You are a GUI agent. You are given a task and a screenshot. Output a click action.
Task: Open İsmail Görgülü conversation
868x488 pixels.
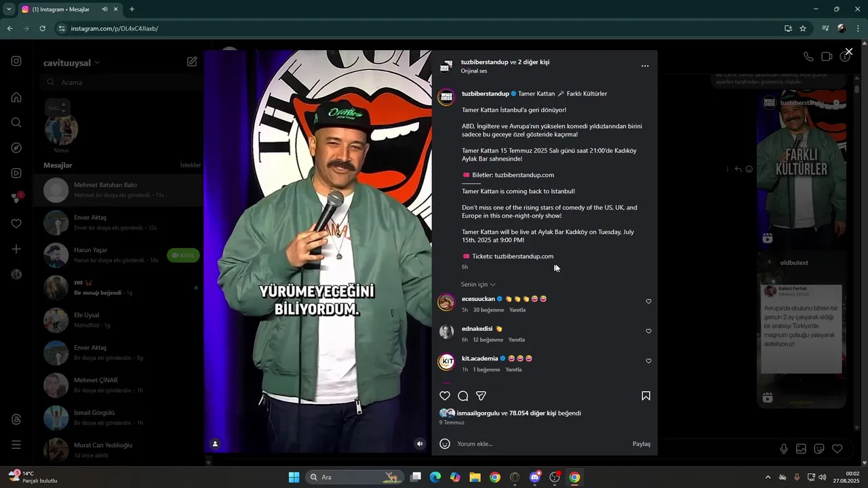pyautogui.click(x=119, y=418)
